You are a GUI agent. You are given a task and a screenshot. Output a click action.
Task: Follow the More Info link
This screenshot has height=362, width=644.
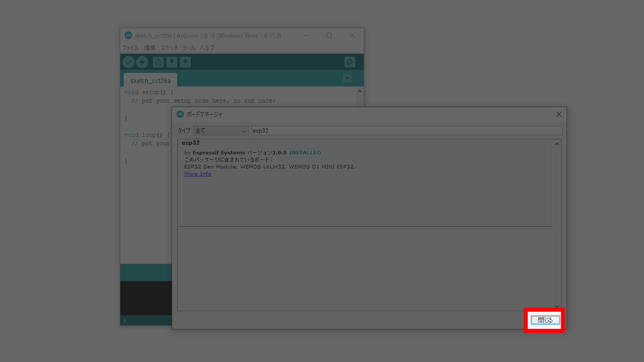198,174
